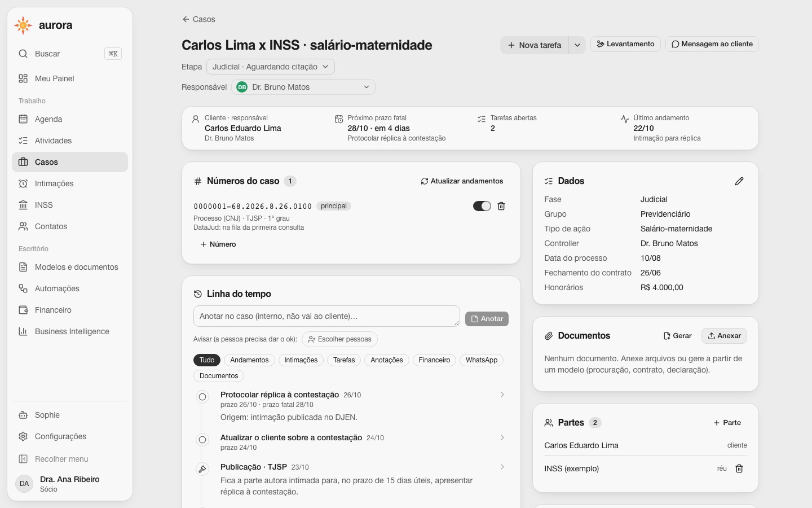Go to Atividades in sidebar
The height and width of the screenshot is (508, 812).
(x=70, y=141)
